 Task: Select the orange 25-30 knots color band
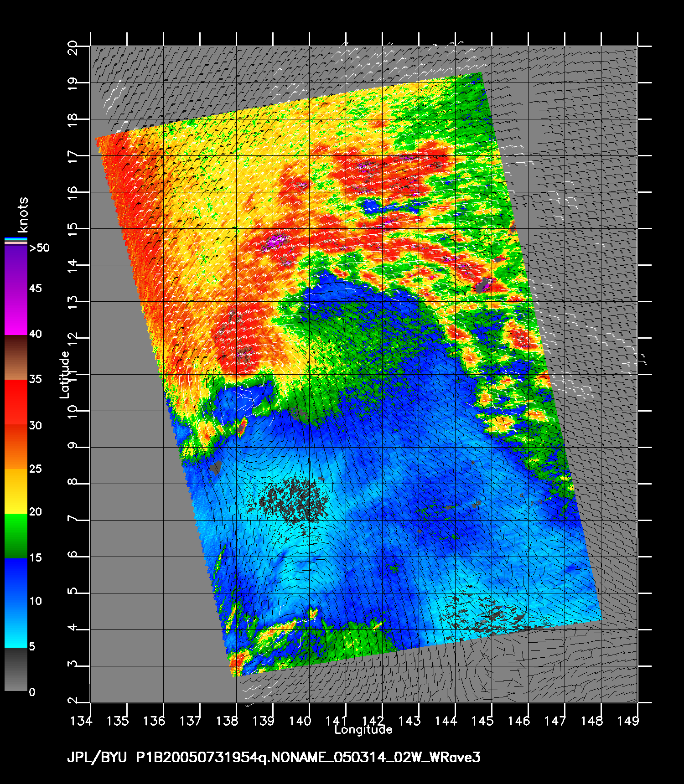pos(16,447)
